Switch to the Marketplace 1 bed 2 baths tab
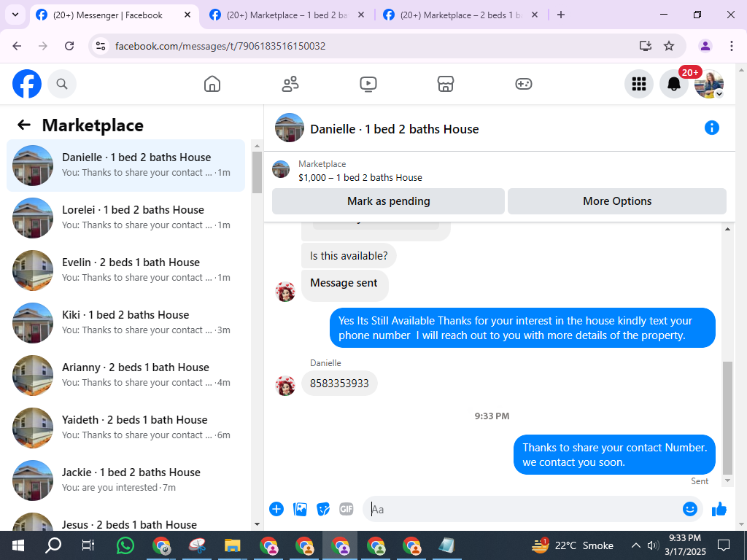The image size is (747, 560). pyautogui.click(x=287, y=15)
